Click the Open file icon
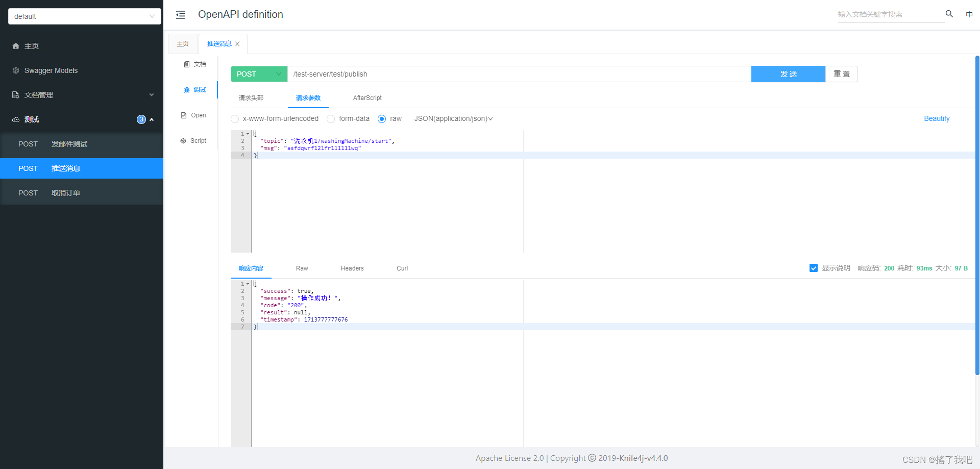This screenshot has height=469, width=980. point(184,115)
